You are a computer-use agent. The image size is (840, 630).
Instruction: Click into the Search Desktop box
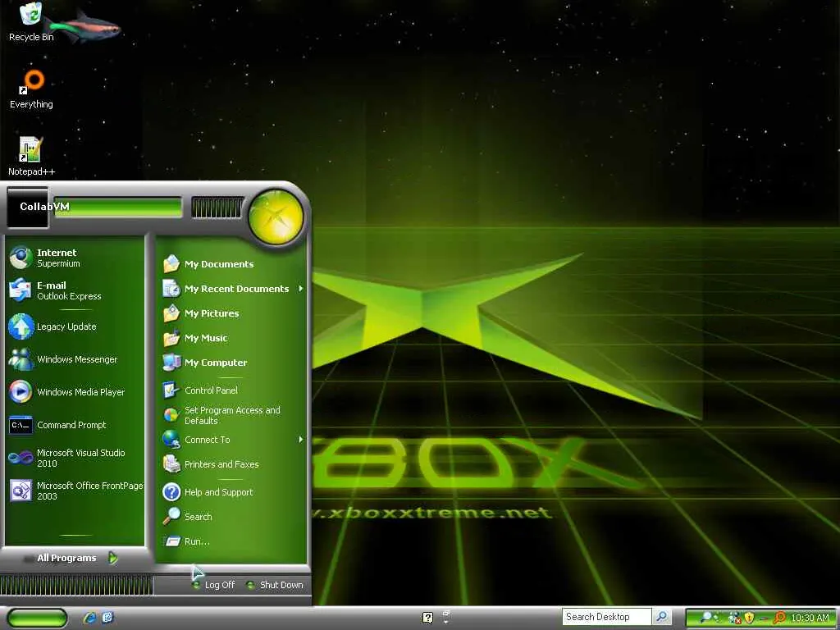(606, 617)
